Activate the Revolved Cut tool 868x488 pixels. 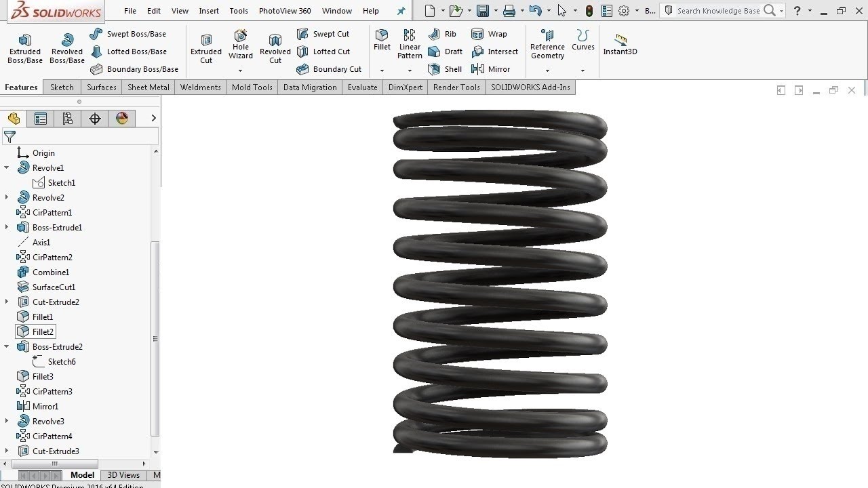(275, 48)
